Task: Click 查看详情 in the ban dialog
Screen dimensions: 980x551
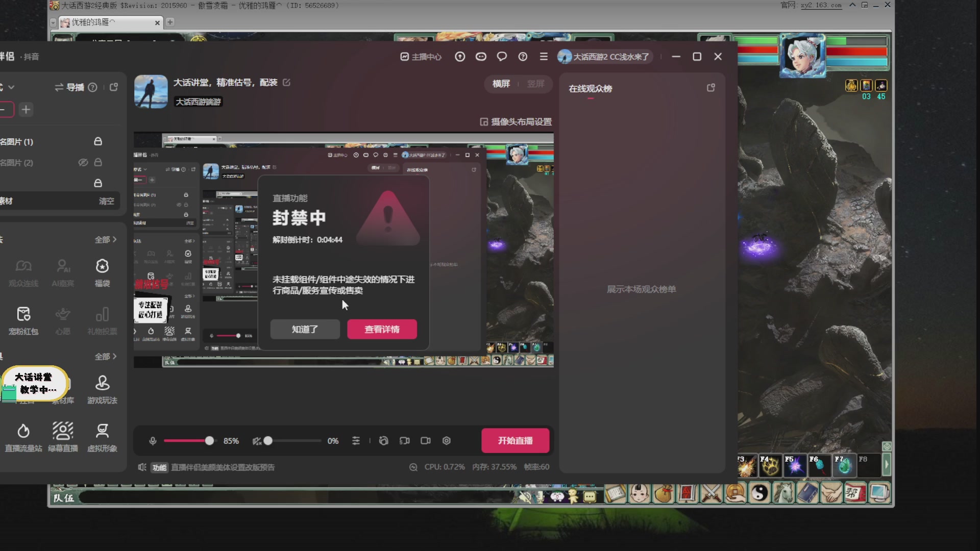Action: (x=382, y=329)
